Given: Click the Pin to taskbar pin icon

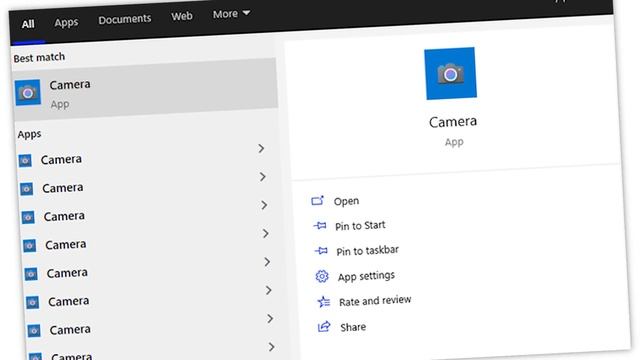Looking at the screenshot, I should click(x=321, y=251).
